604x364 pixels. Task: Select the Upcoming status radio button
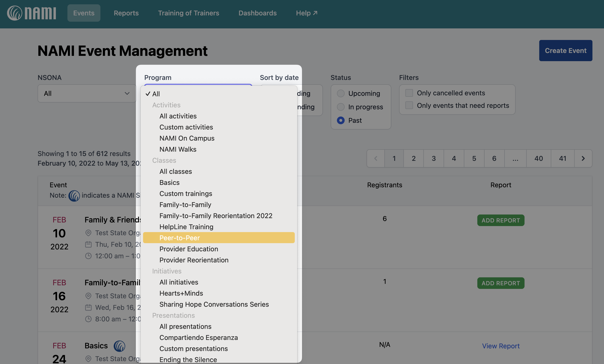point(341,93)
